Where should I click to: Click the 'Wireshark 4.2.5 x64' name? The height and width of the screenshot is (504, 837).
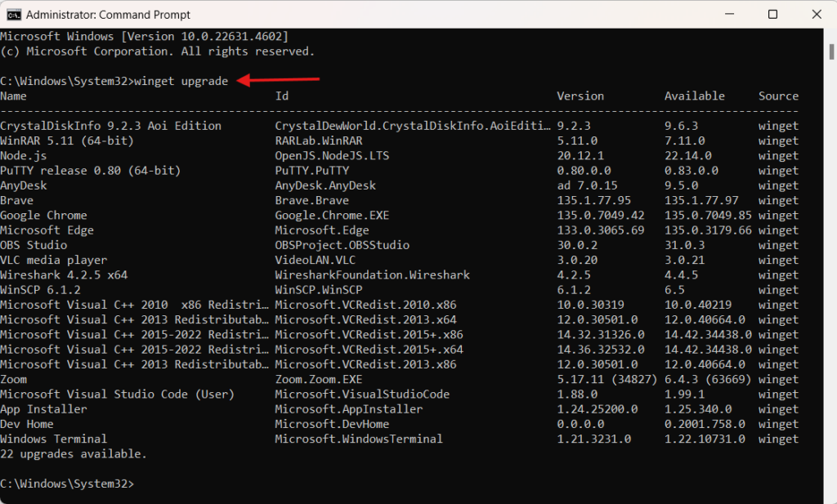tap(64, 275)
